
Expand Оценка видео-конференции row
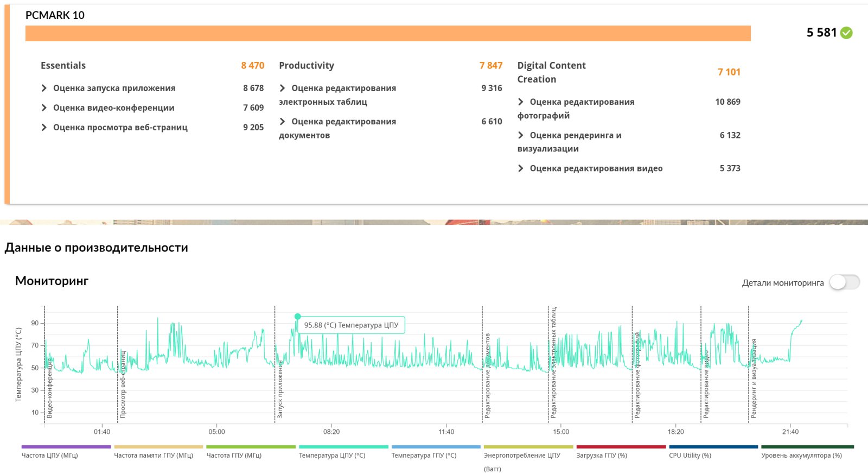(44, 108)
